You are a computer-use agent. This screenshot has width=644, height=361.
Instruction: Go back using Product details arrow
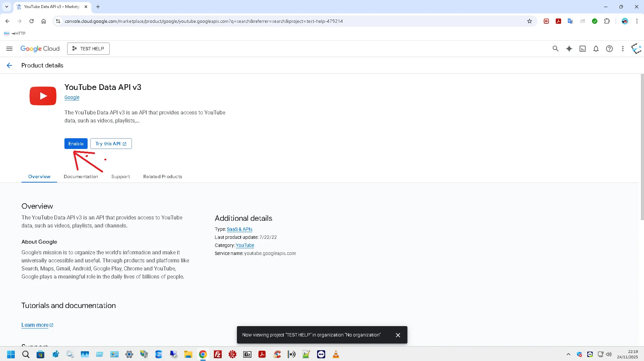[x=9, y=65]
